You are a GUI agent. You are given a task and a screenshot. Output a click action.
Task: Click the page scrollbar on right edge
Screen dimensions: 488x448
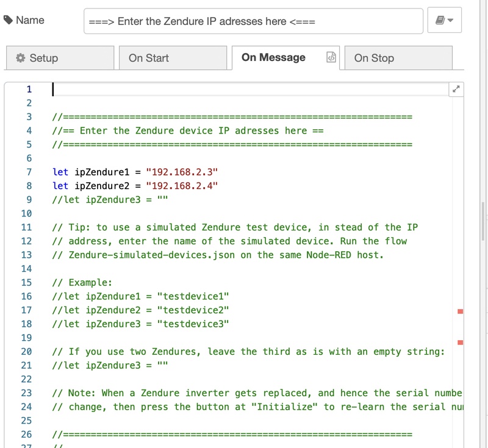483,221
